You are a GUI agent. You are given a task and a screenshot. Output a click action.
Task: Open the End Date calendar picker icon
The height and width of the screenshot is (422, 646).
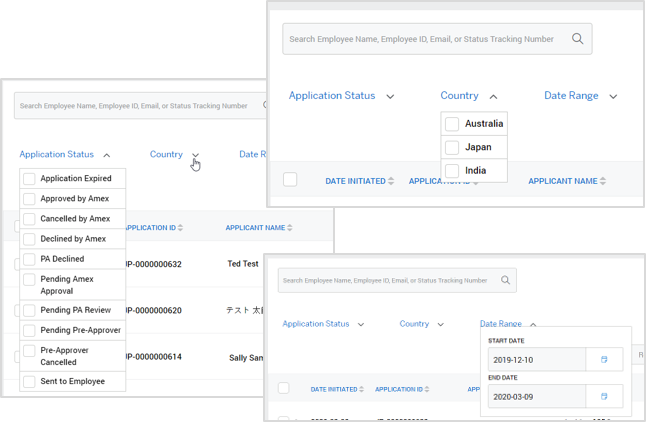click(x=603, y=396)
